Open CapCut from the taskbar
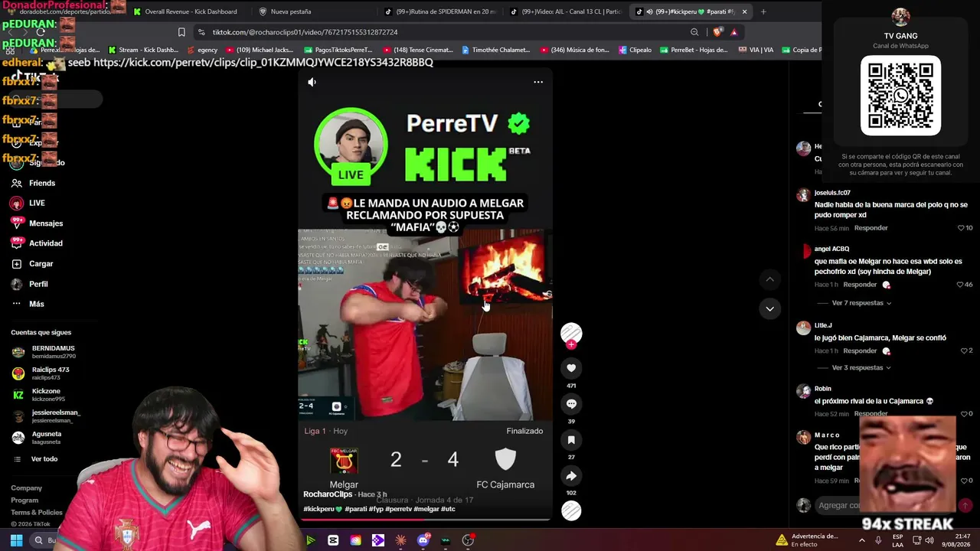Screen dimensions: 980x551 coord(333,540)
